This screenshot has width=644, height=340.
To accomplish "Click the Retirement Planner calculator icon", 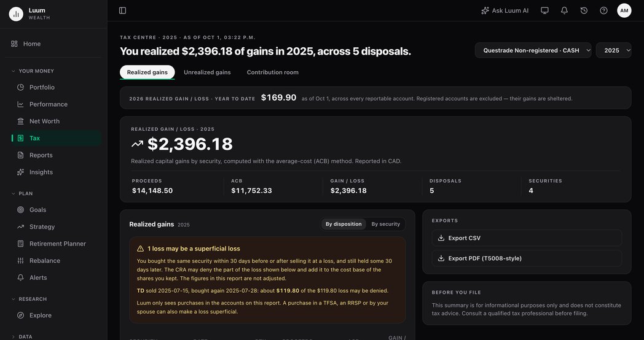I will 20,244.
